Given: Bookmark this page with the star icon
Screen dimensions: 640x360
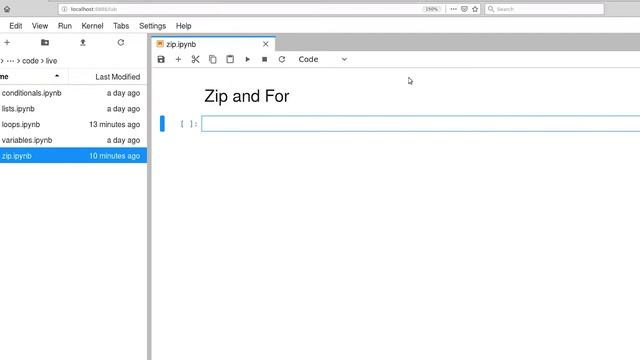Looking at the screenshot, I should coord(475,9).
